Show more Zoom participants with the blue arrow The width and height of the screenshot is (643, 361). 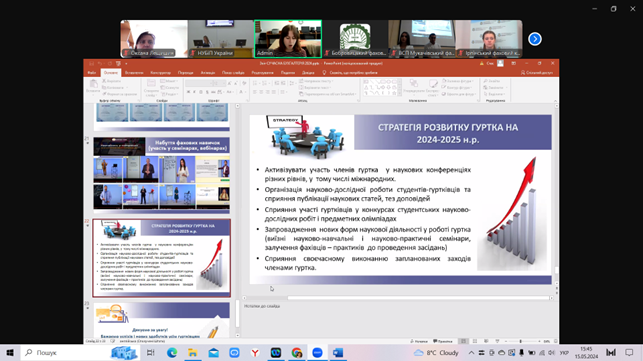point(535,39)
